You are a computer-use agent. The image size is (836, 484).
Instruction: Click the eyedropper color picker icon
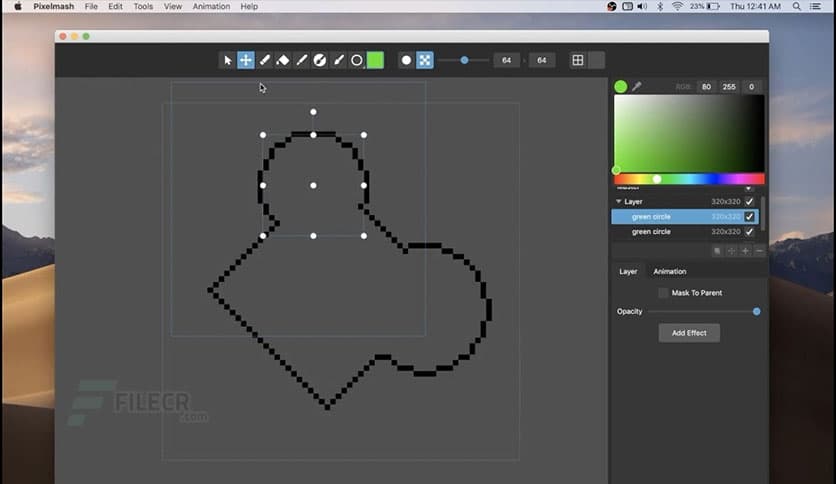point(636,87)
